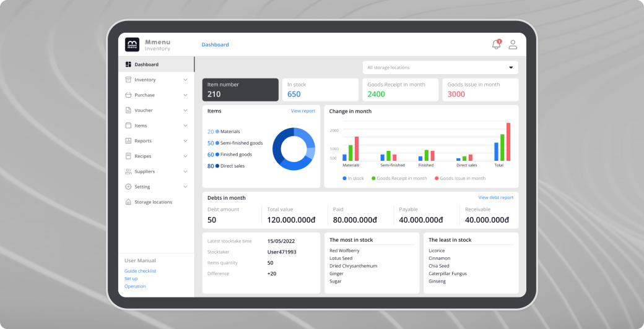Open View report link in Items card
Screen dimensions: 644x329
(x=303, y=111)
